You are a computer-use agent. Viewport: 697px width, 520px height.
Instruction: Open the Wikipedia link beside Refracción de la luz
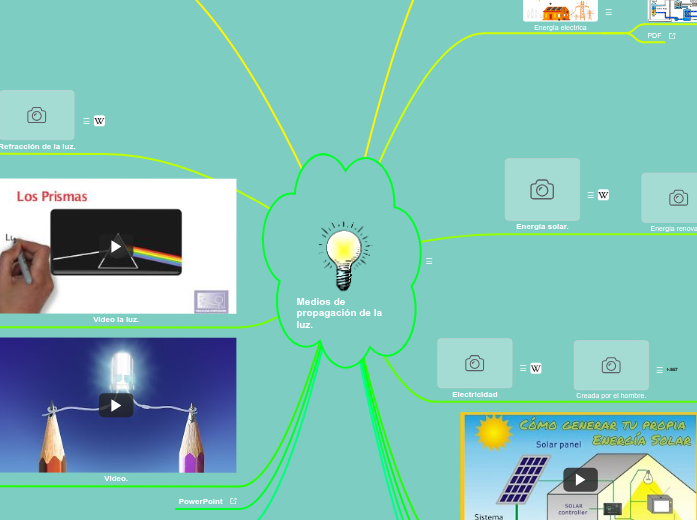click(99, 121)
